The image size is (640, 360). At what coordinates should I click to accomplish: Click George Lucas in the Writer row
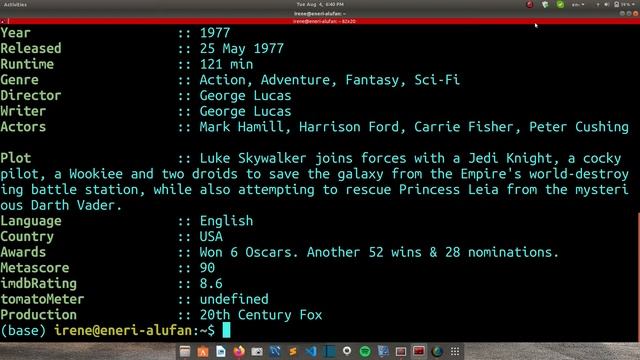(x=245, y=111)
